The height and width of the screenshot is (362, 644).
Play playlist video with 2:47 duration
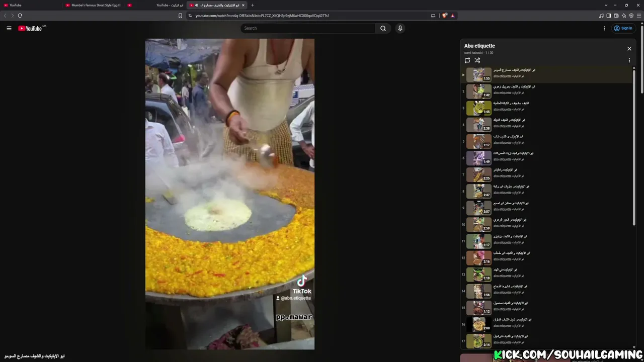tap(546, 191)
